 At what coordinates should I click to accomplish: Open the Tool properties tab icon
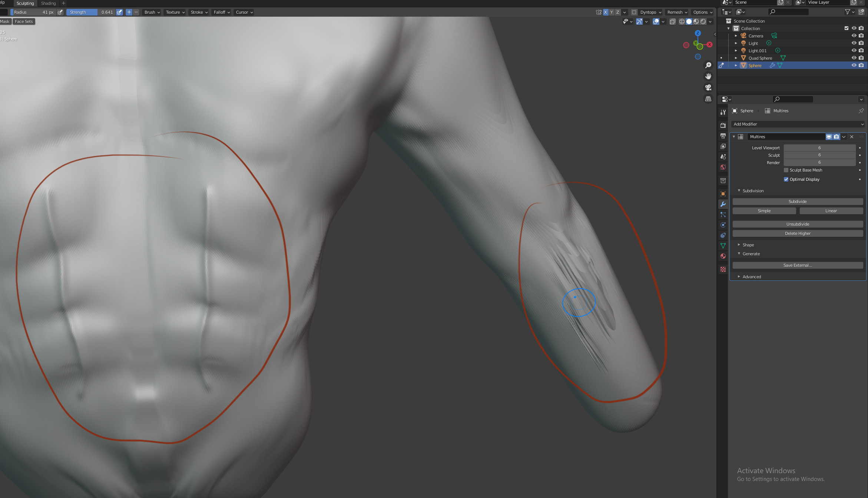(x=723, y=112)
